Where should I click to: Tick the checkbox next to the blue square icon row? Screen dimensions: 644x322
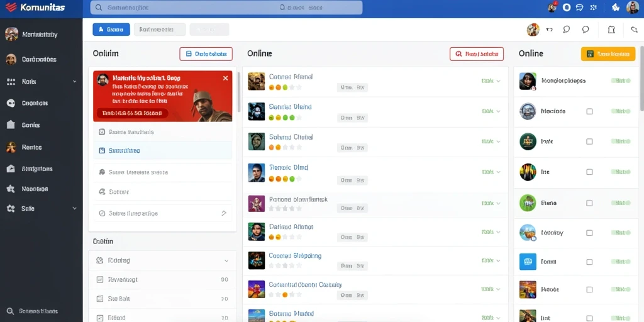589,262
